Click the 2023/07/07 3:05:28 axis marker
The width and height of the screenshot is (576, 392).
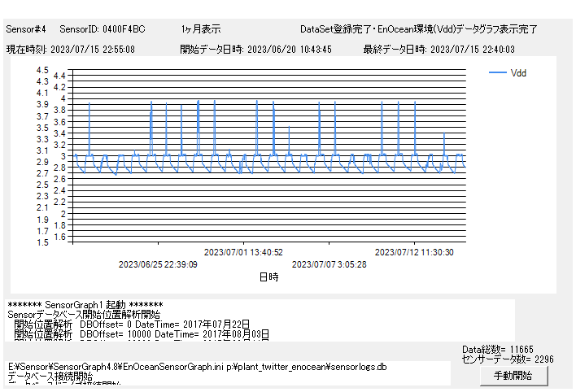(x=329, y=264)
